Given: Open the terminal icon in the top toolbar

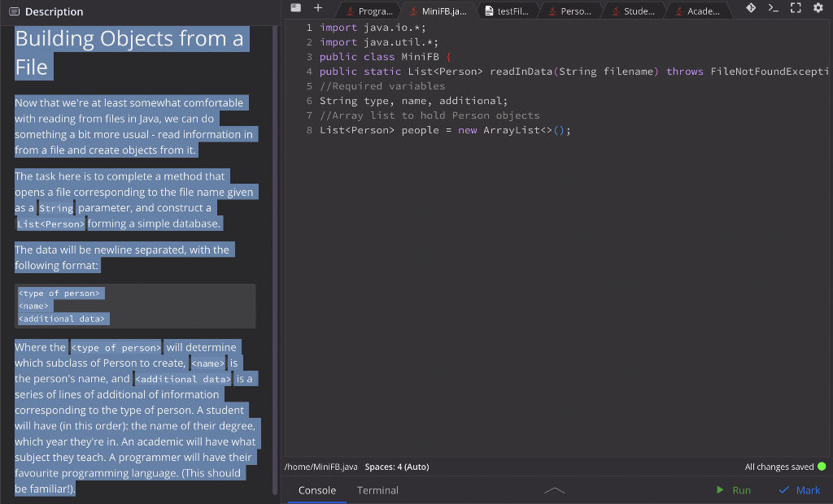Looking at the screenshot, I should click(774, 8).
